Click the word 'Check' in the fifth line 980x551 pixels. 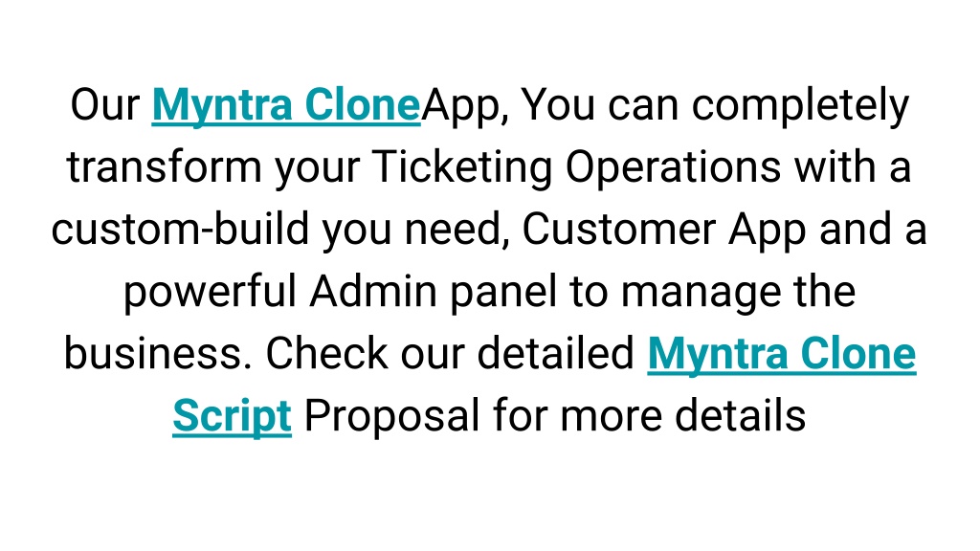pos(326,354)
